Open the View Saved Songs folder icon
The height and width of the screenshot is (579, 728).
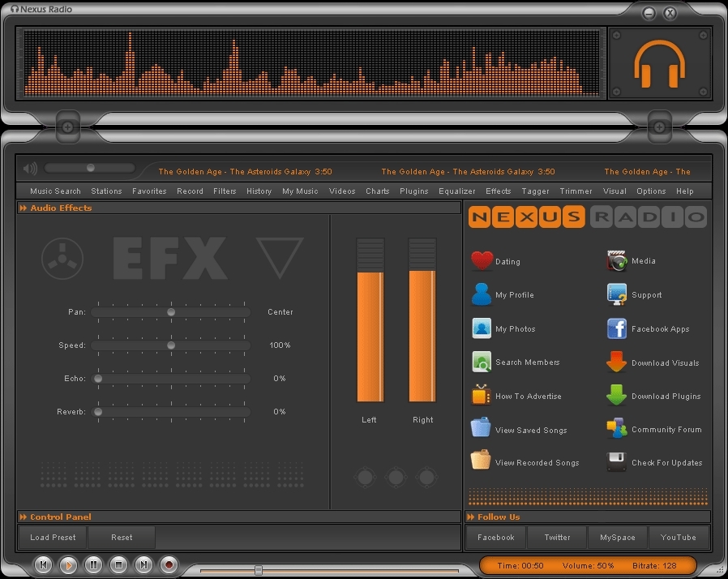pyautogui.click(x=481, y=427)
